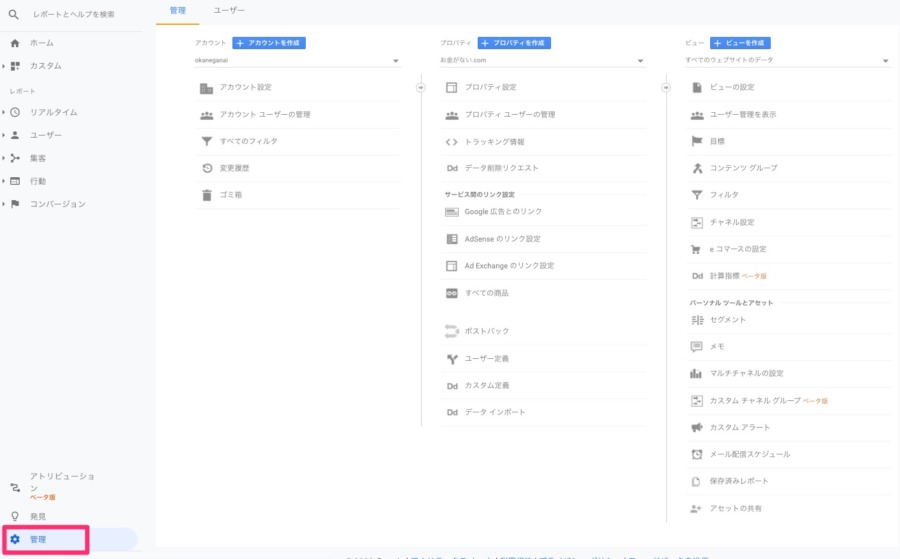Click the すべてのフィルタ funnel icon
The height and width of the screenshot is (559, 900).
click(207, 141)
